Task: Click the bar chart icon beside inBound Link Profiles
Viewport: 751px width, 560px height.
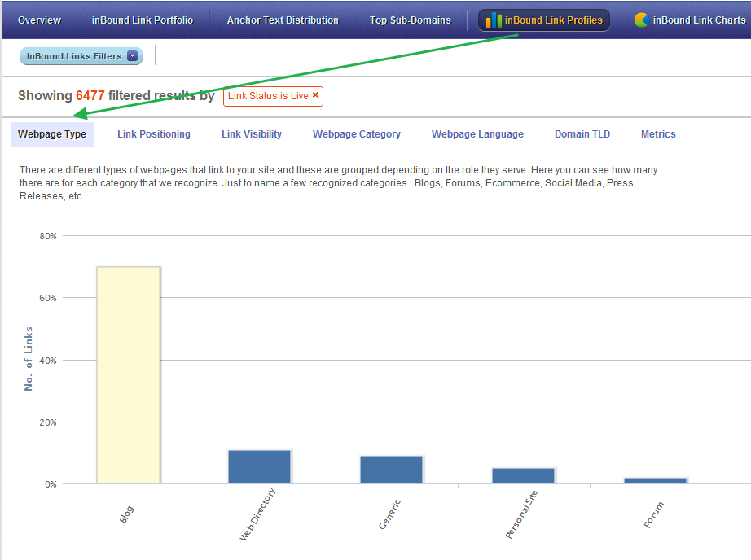Action: pos(494,20)
